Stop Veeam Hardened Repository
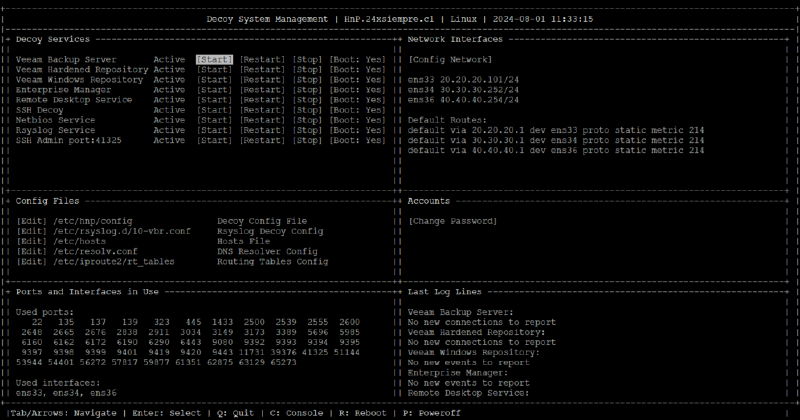 pos(307,70)
